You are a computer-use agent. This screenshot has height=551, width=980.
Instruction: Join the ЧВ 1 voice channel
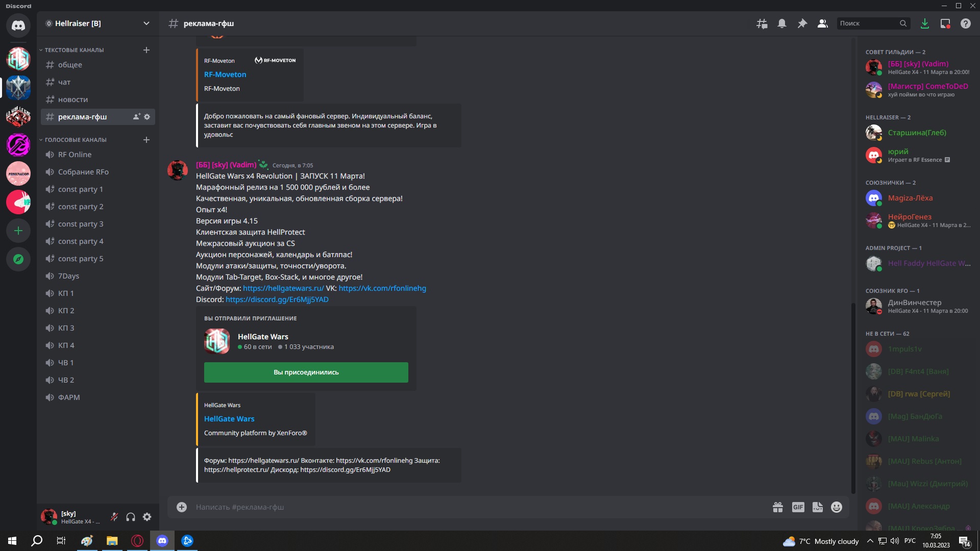98,363
